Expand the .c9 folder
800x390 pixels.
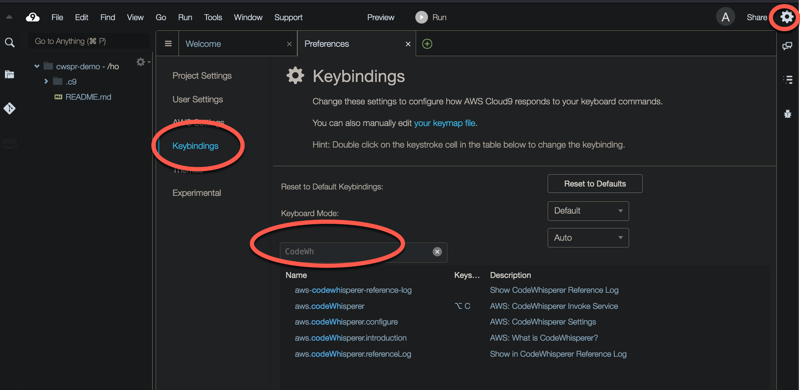[46, 82]
